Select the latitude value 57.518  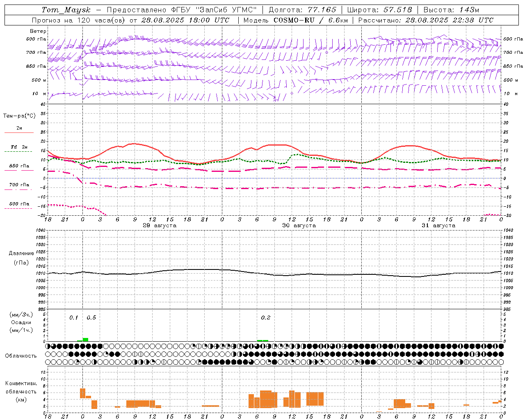click(x=398, y=10)
